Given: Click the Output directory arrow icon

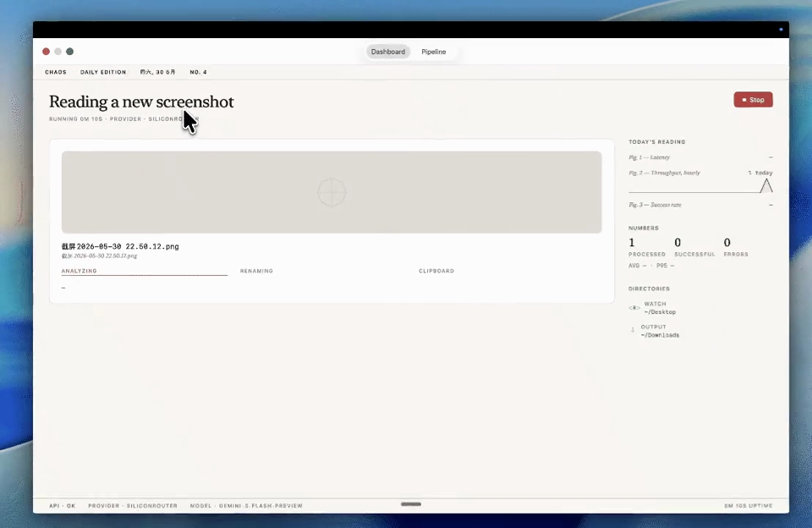Looking at the screenshot, I should pyautogui.click(x=633, y=330).
